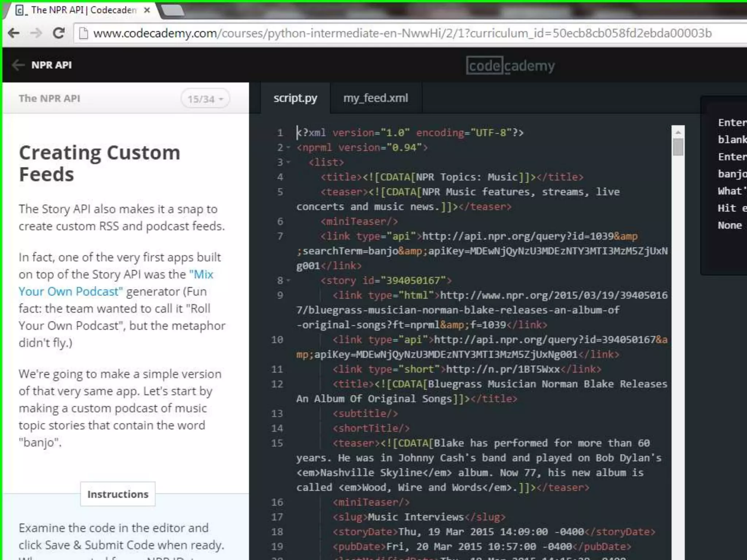
Task: Click line number 7 in the gutter
Action: pos(280,236)
